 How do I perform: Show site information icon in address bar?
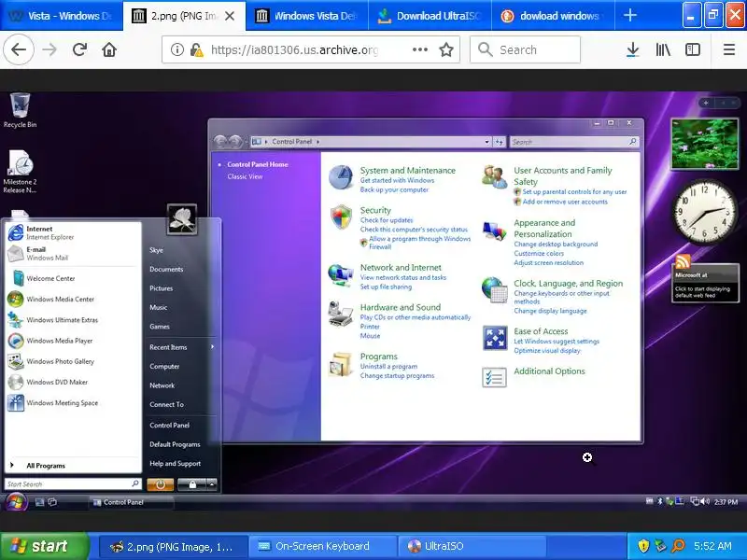click(176, 49)
